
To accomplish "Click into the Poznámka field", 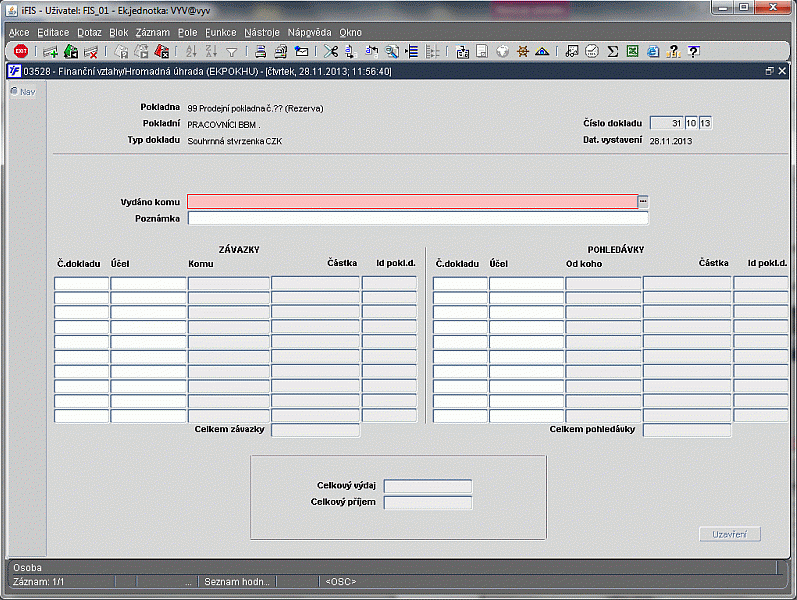I will click(418, 218).
